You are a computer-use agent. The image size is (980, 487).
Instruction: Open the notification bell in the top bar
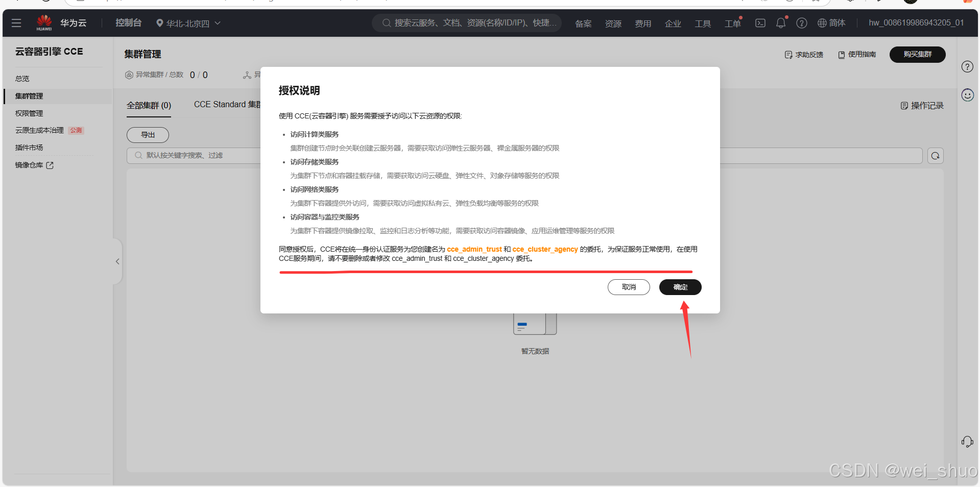(781, 23)
